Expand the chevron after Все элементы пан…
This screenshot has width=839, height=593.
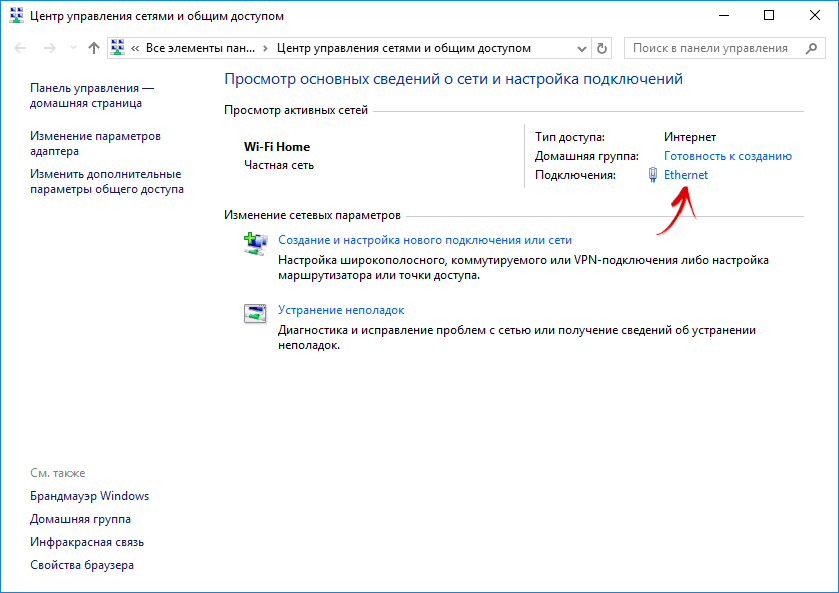pos(265,48)
